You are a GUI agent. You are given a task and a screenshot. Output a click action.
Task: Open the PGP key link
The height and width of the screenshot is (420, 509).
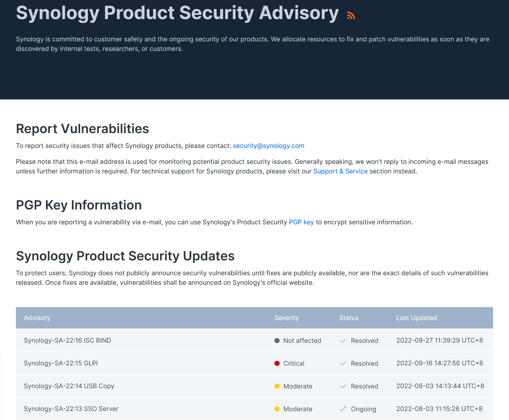click(x=301, y=222)
